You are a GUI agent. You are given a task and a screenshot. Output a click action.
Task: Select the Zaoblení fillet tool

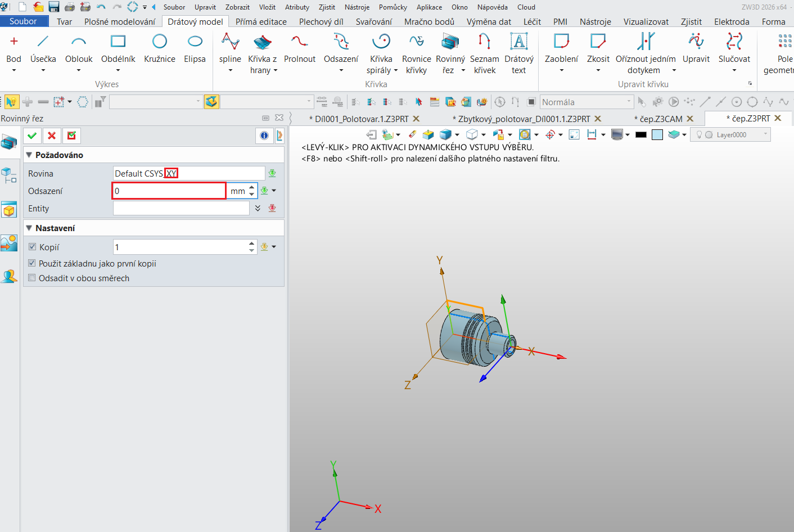coord(561,48)
